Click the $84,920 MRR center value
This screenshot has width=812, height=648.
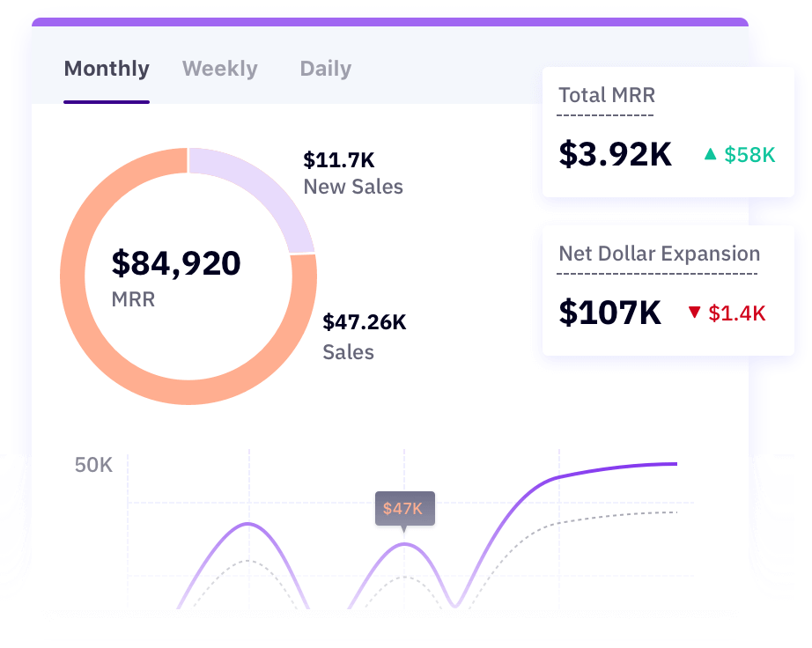(x=175, y=262)
